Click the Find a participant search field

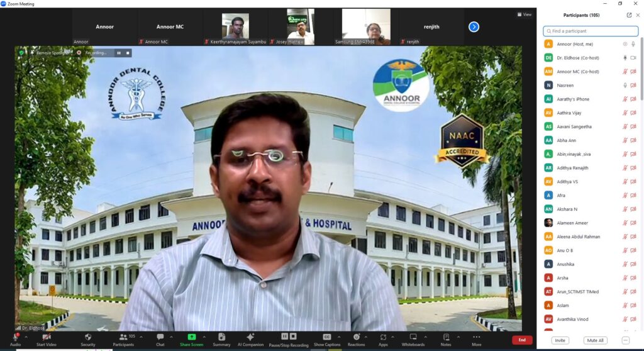click(591, 31)
